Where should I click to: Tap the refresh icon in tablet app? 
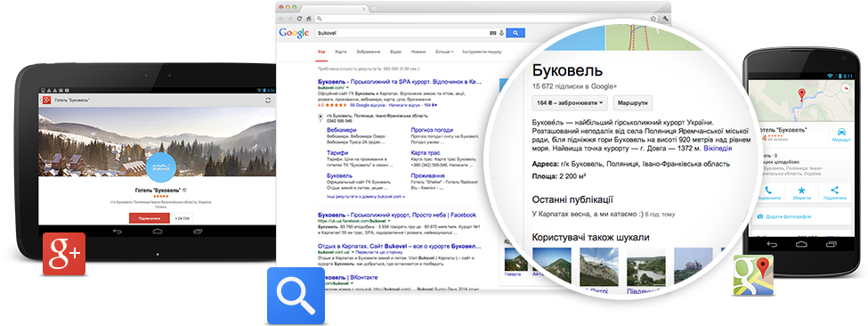[268, 100]
